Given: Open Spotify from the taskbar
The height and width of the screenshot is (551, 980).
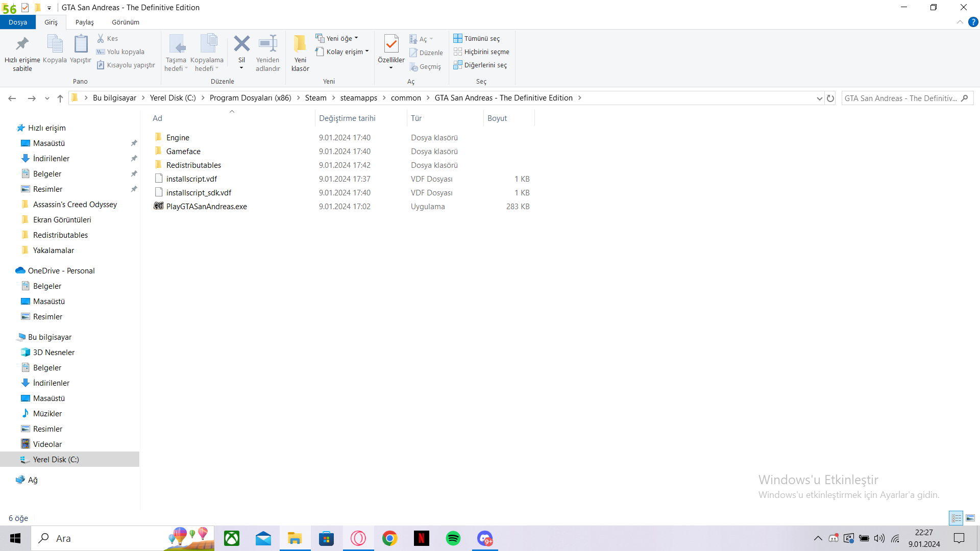Looking at the screenshot, I should [x=453, y=538].
